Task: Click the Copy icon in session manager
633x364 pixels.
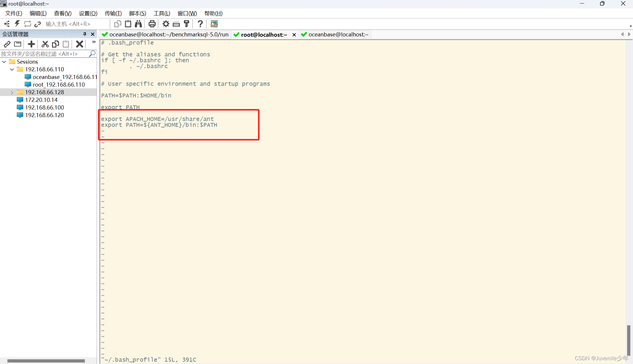Action: point(56,44)
